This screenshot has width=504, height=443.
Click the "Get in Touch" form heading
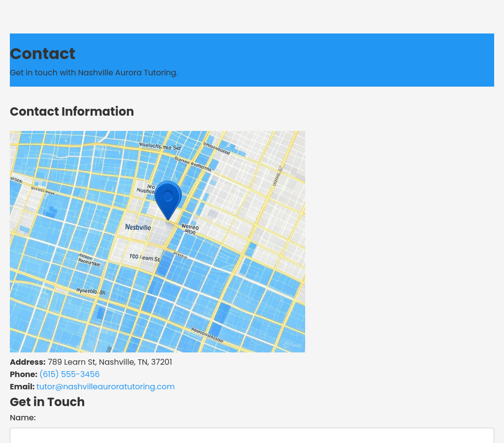[47, 402]
